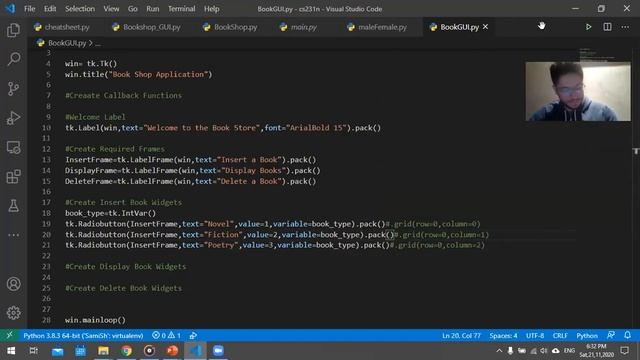Click the live share status bar icon
Viewport: 640px width, 360px height.
193,335
